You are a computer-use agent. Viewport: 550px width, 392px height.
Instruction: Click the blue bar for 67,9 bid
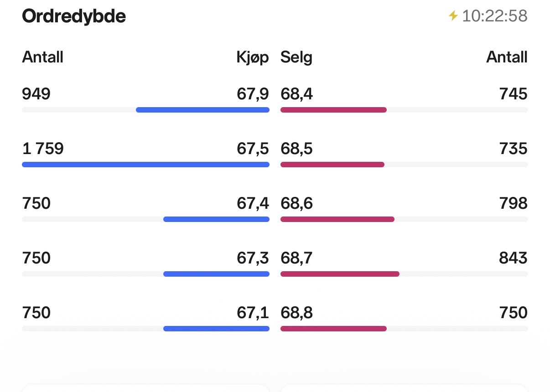coord(202,110)
